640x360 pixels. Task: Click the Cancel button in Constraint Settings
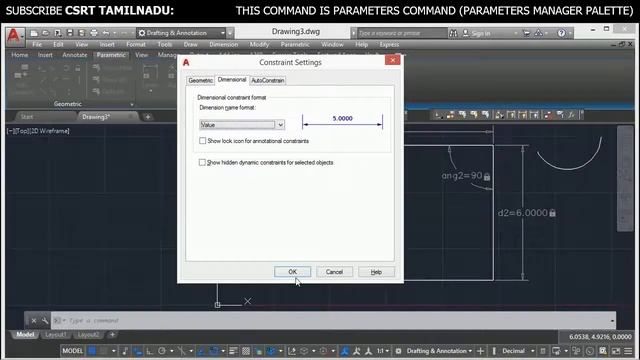tap(334, 272)
